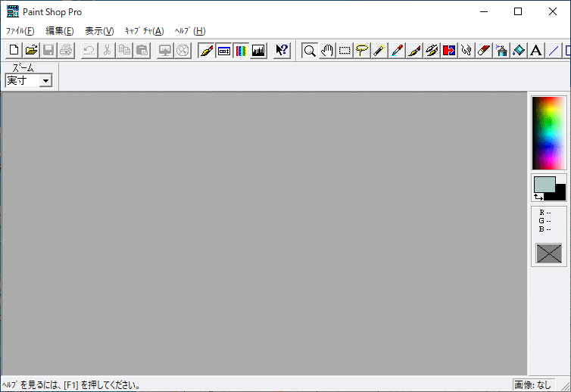Screen dimensions: 571x392
Task: Open the キャプチャ(A) menu
Action: pos(144,31)
